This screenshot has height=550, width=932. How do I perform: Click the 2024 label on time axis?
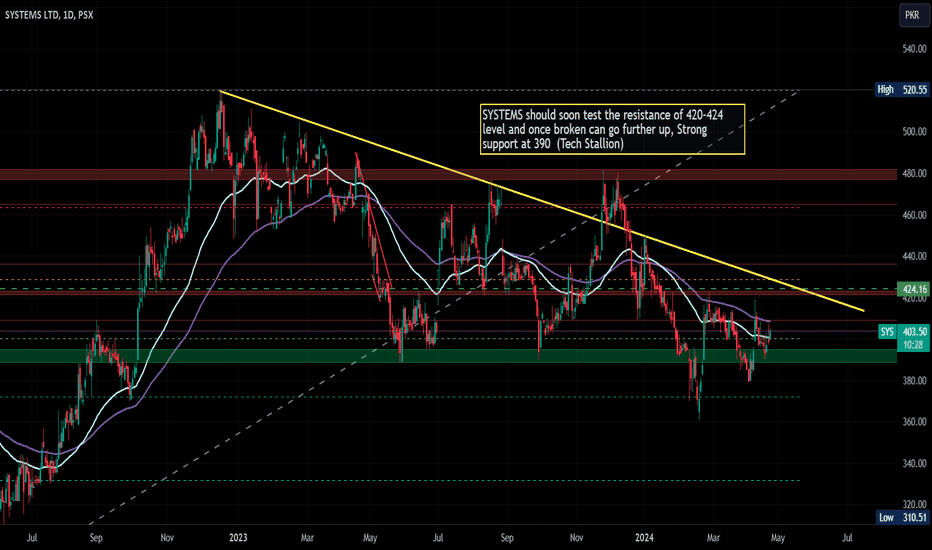click(644, 538)
